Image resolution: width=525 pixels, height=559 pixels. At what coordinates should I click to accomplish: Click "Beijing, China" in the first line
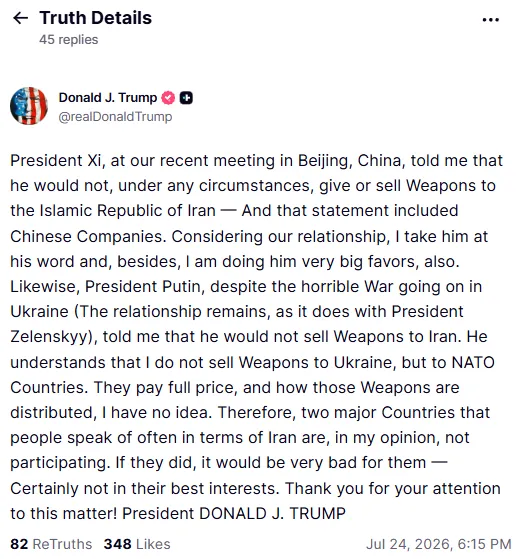[351, 160]
